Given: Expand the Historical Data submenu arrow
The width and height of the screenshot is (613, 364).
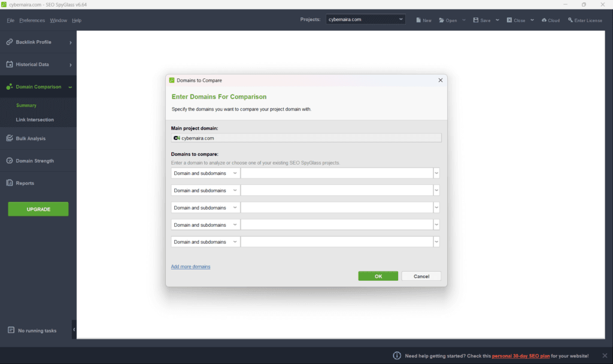Looking at the screenshot, I should tap(71, 65).
